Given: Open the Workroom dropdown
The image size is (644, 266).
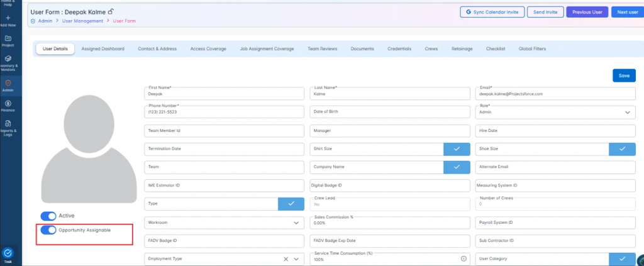Looking at the screenshot, I should [x=296, y=223].
